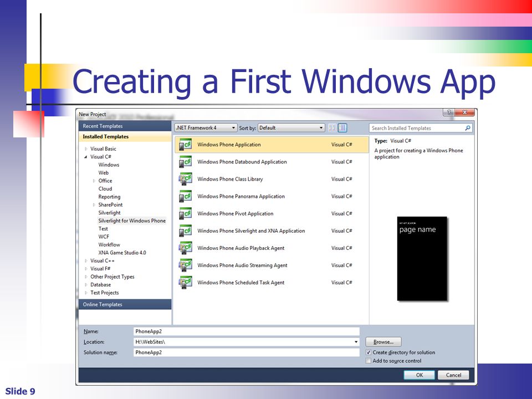Screen dimensions: 532x399
Task: Expand the Visual C++ node
Action: (86, 261)
